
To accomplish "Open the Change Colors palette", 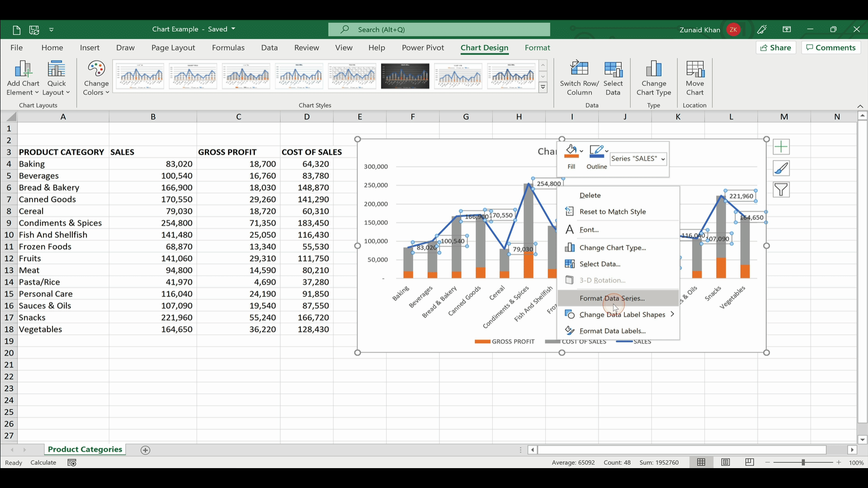I will [96, 78].
